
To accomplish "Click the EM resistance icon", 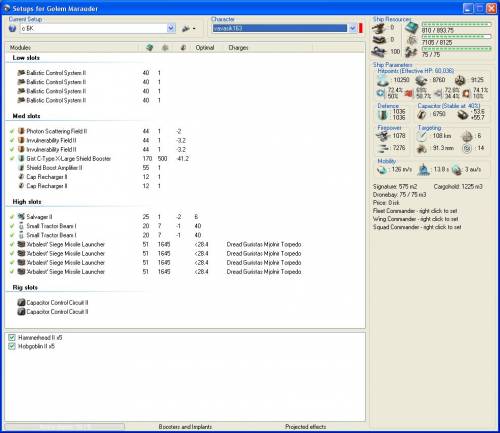I will [381, 93].
